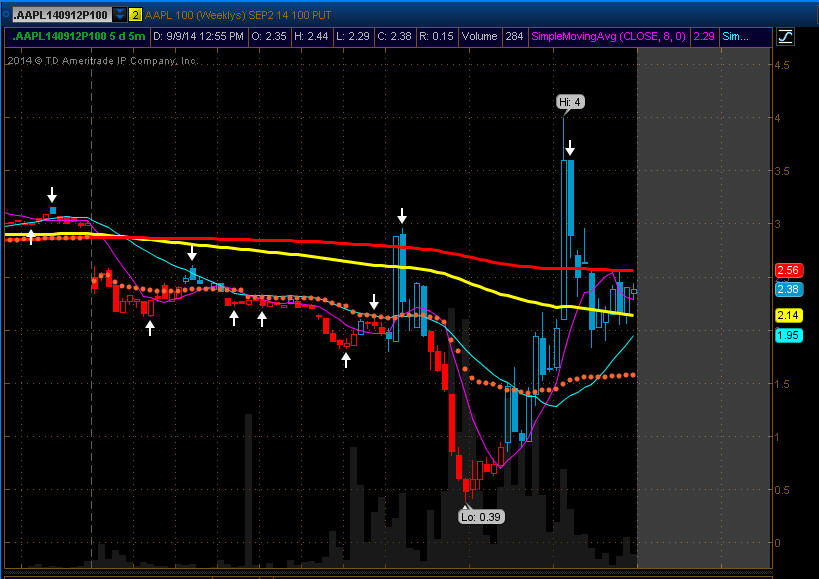Open the symbol selector dropdown arrow

(120, 15)
